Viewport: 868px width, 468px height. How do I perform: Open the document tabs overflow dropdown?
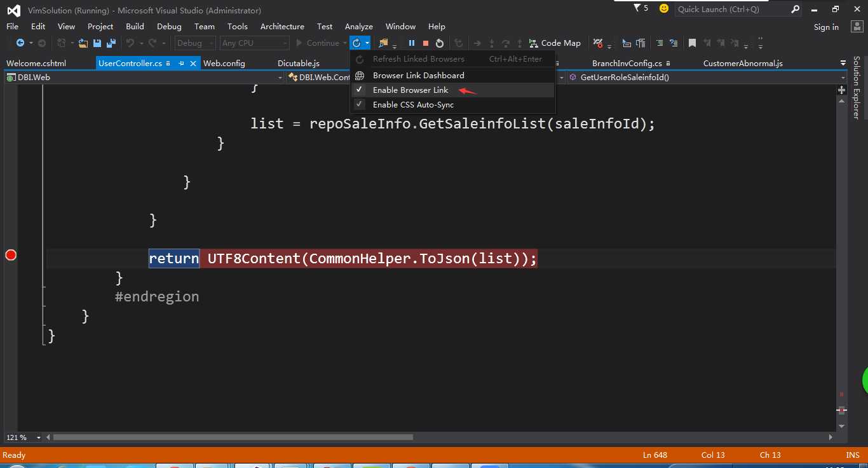[843, 63]
